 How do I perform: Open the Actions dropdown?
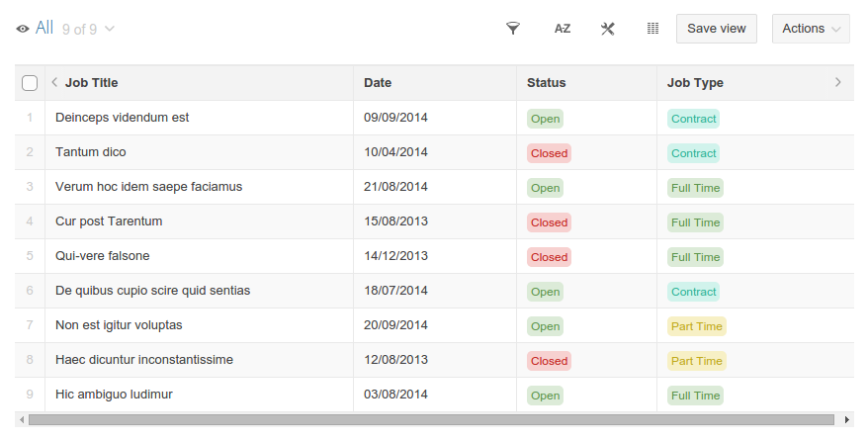[x=811, y=29]
